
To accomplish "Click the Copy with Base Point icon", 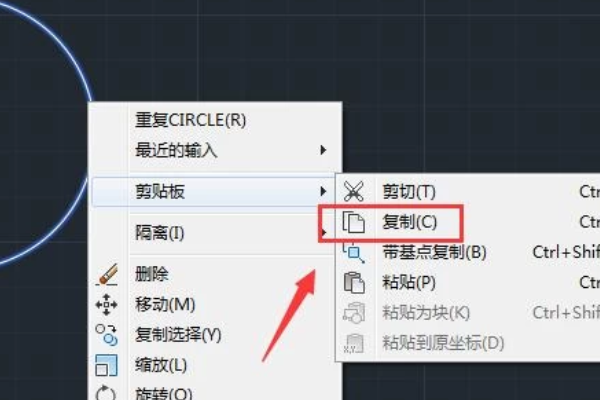I will coord(353,252).
